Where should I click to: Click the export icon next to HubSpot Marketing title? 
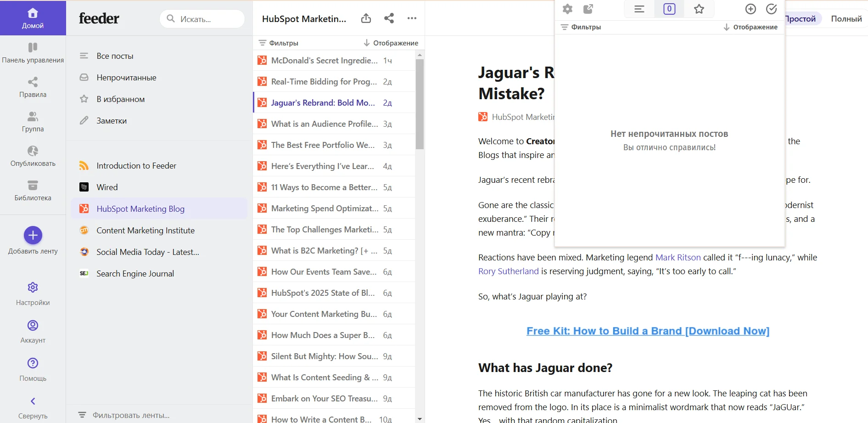[x=366, y=18]
